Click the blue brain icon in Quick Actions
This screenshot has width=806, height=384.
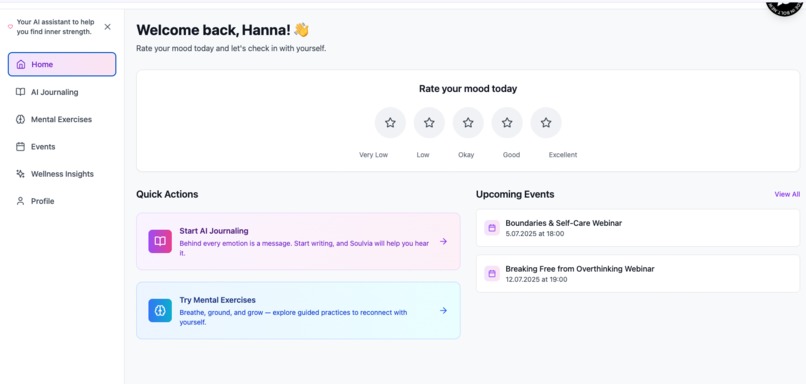[160, 310]
